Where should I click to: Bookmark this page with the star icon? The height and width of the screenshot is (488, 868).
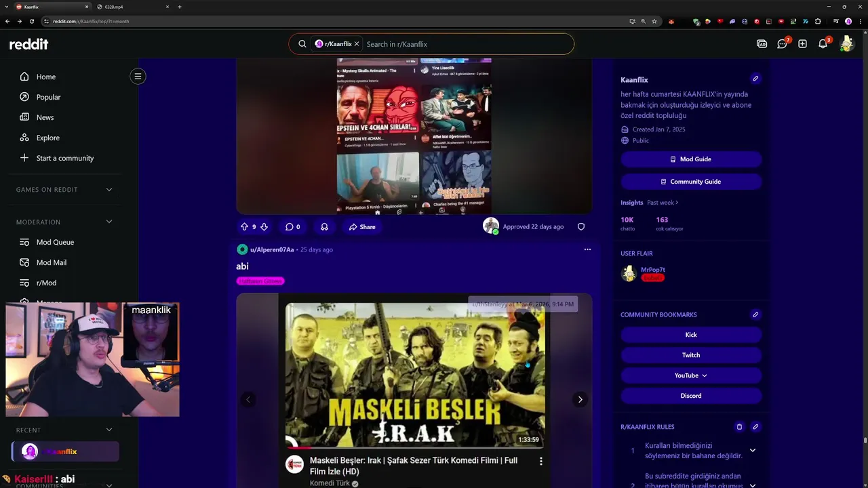coord(654,21)
